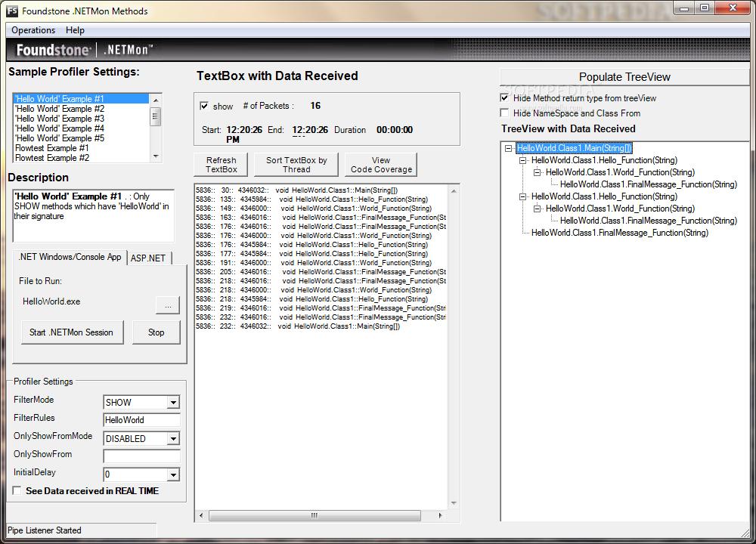This screenshot has height=544, width=756.
Task: Check Hide NameSpace and Class From
Action: (x=505, y=113)
